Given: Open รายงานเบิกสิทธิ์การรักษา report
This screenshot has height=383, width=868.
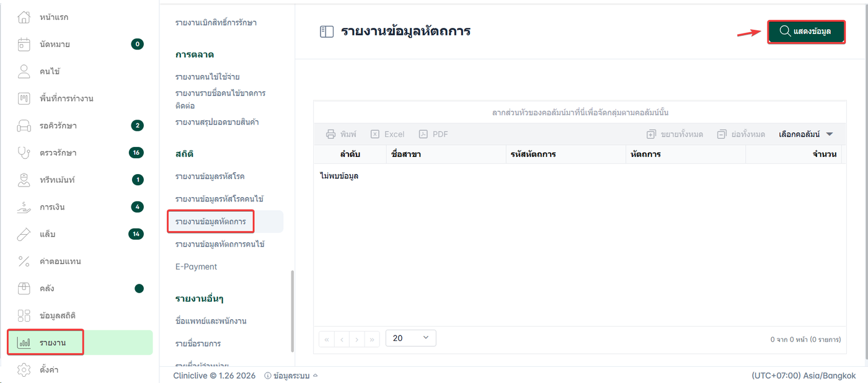Looking at the screenshot, I should pos(216,23).
